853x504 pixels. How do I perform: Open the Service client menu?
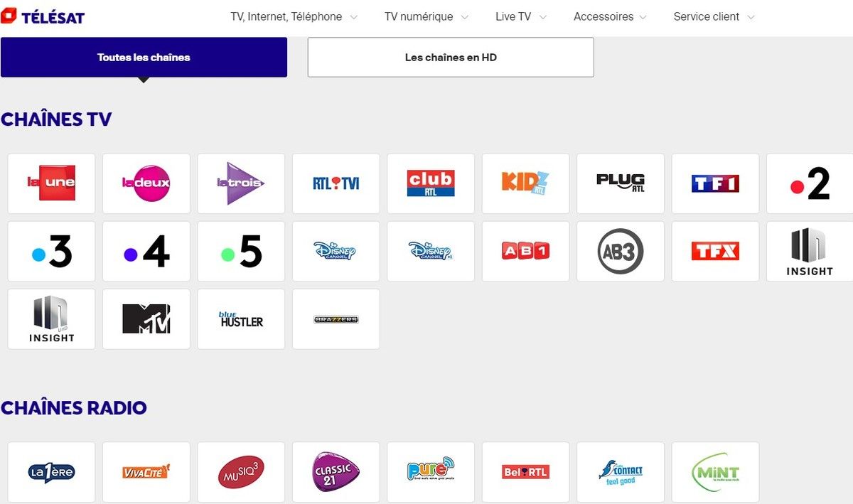(714, 16)
